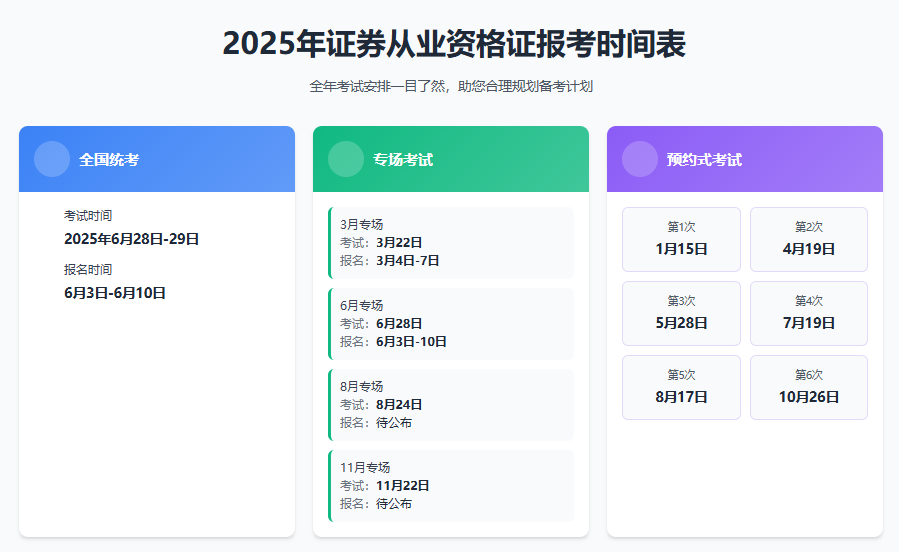The image size is (899, 552).
Task: Select the 全国统考 card heading
Action: coord(109,160)
